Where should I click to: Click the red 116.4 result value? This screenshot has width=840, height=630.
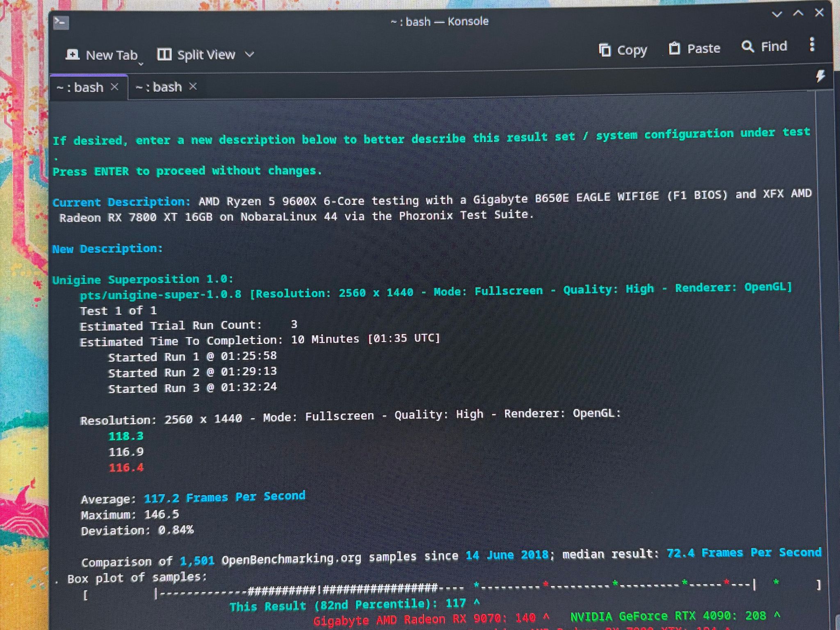[126, 468]
